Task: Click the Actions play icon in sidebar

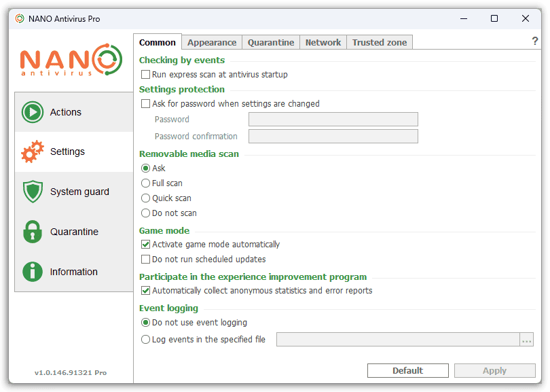Action: 33,112
